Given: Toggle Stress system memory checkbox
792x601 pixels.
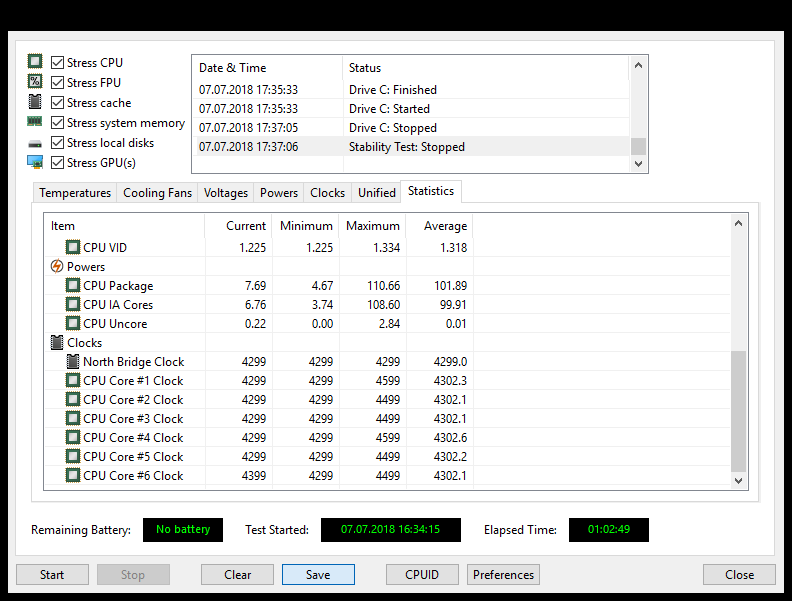Looking at the screenshot, I should (x=58, y=123).
